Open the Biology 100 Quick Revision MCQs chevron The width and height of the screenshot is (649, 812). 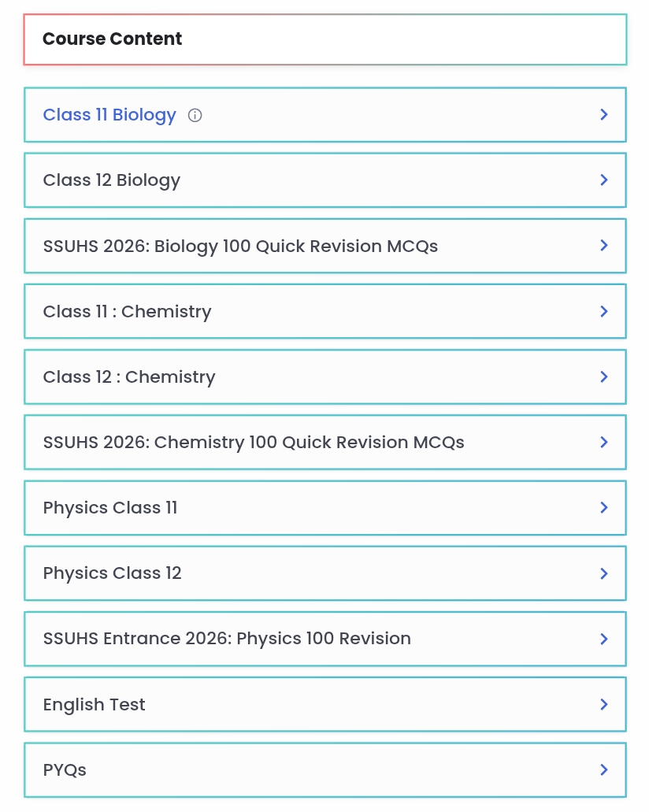pyautogui.click(x=604, y=246)
